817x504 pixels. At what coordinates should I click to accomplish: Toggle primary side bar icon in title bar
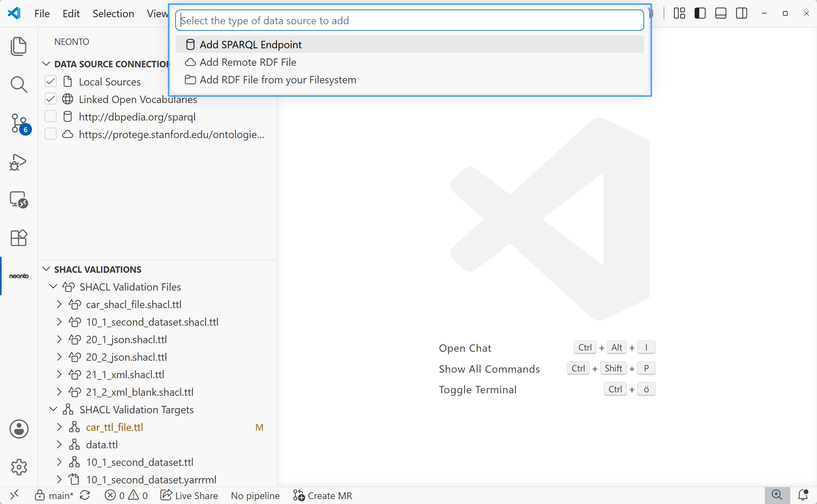click(x=700, y=13)
